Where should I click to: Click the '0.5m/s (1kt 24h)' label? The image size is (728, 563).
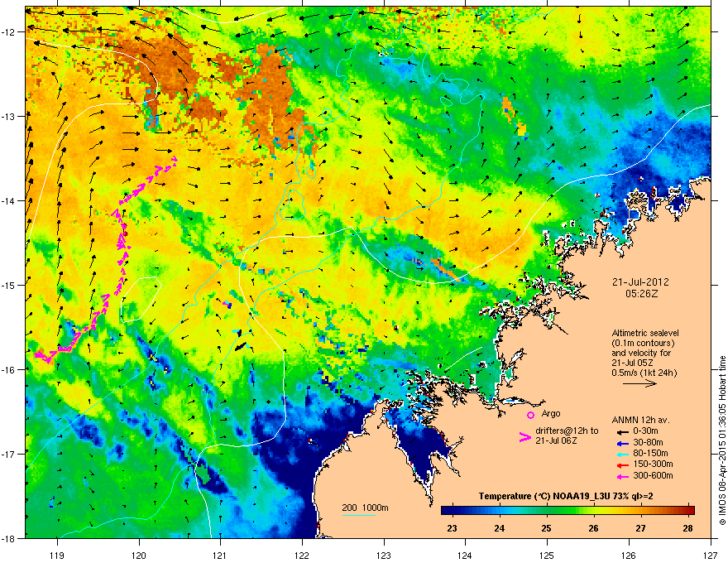coord(644,373)
